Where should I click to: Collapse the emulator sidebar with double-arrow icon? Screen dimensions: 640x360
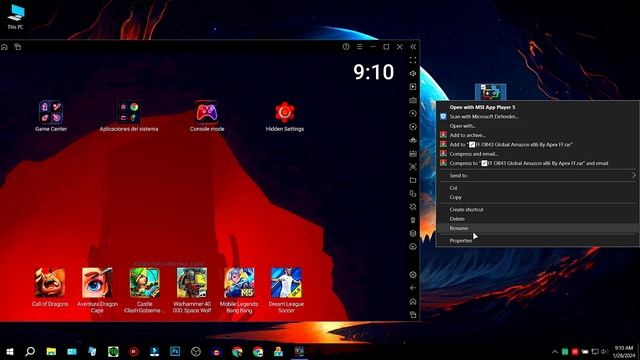413,47
